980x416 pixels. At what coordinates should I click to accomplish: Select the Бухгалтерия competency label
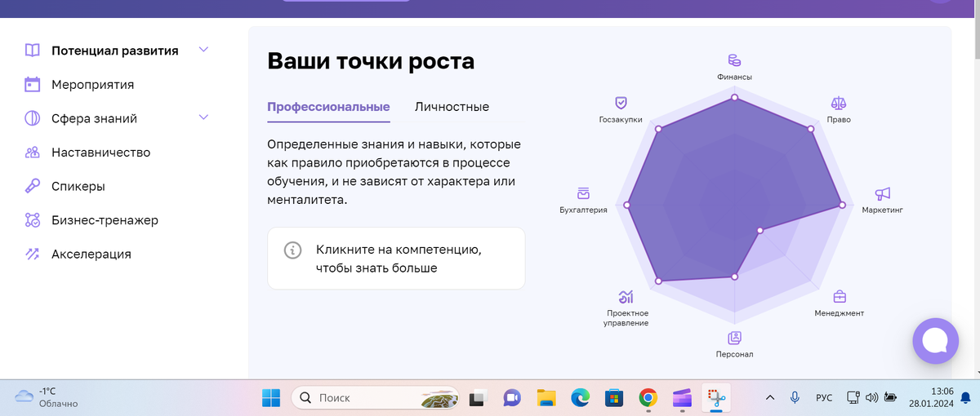(583, 210)
